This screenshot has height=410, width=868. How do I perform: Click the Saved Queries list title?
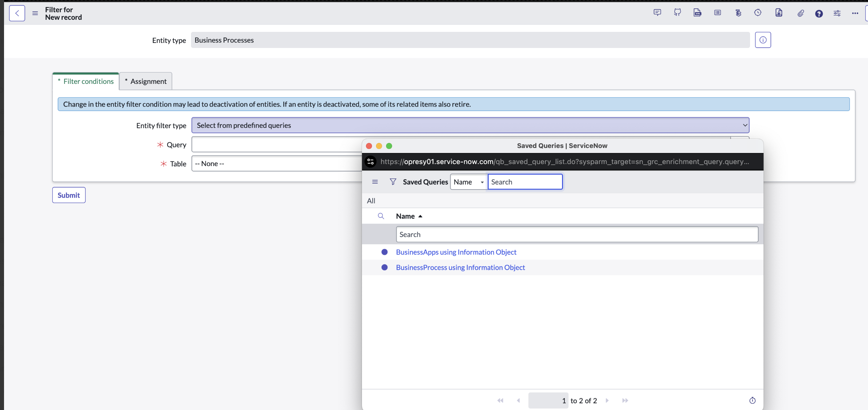coord(425,182)
